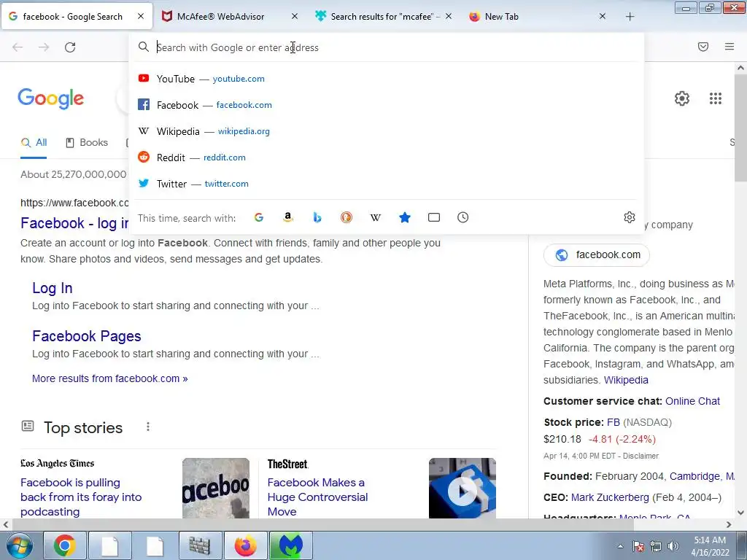Viewport: 747px width, 560px height.
Task: Open TheStreet Huge Controversial Move story
Action: coord(318,497)
